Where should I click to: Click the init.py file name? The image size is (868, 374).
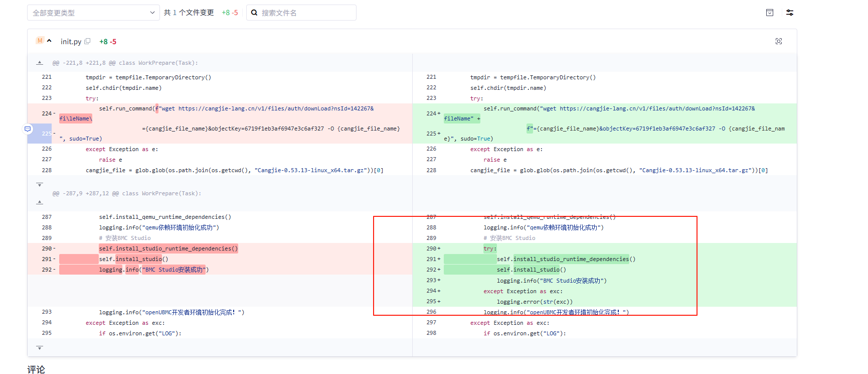pyautogui.click(x=71, y=42)
